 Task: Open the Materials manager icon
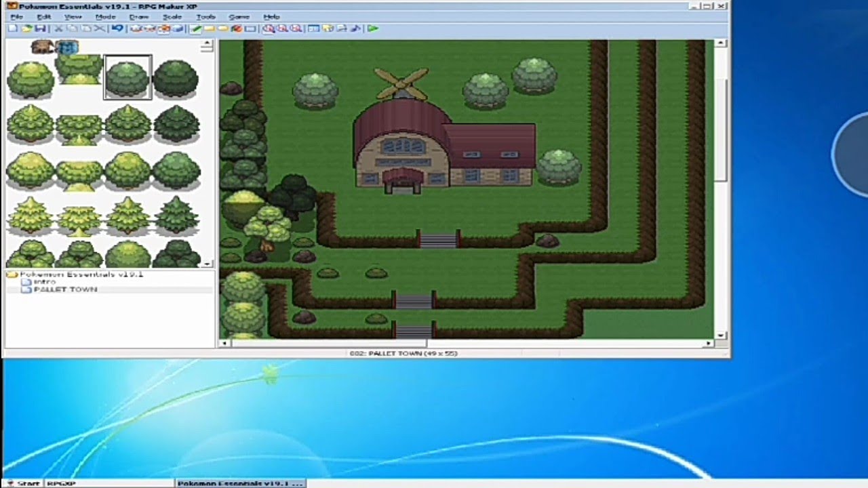[328, 28]
